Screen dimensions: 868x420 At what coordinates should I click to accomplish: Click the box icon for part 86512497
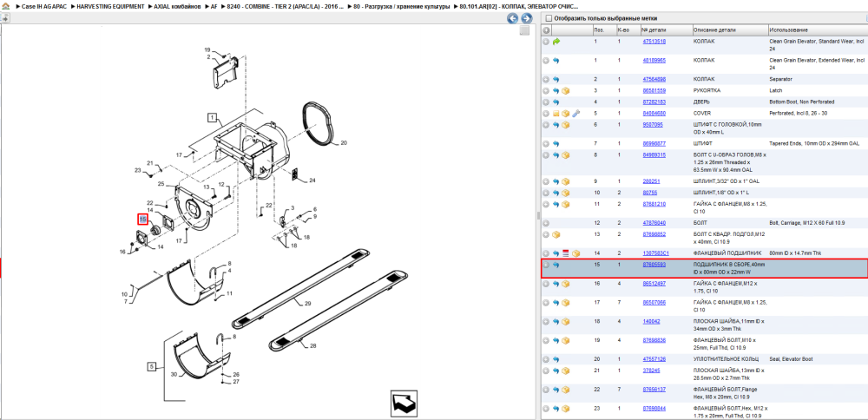[566, 284]
